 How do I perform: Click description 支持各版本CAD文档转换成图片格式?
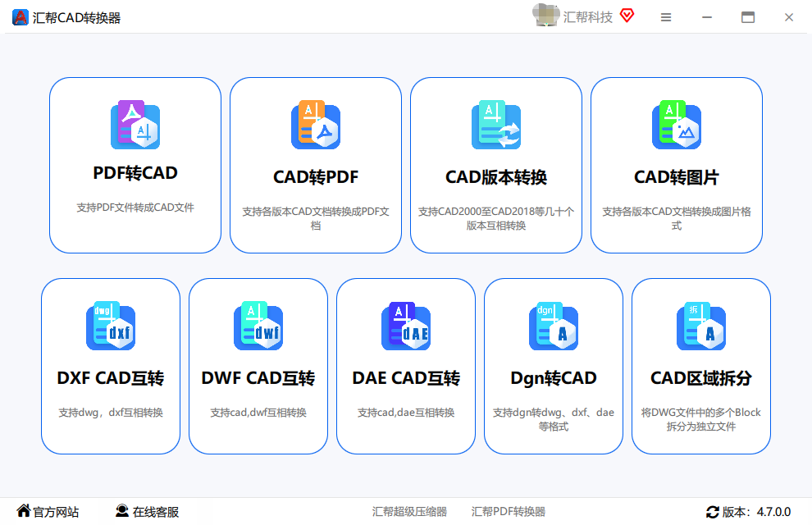point(677,218)
